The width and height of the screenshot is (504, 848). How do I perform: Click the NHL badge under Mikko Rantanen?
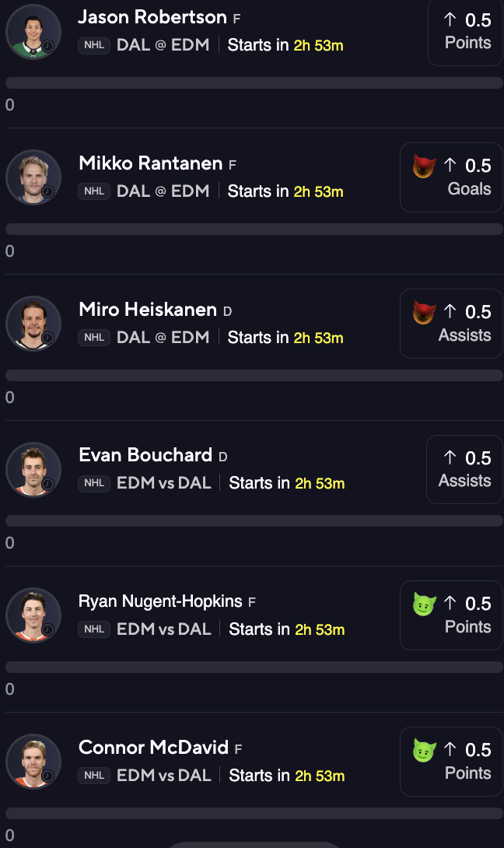coord(94,191)
